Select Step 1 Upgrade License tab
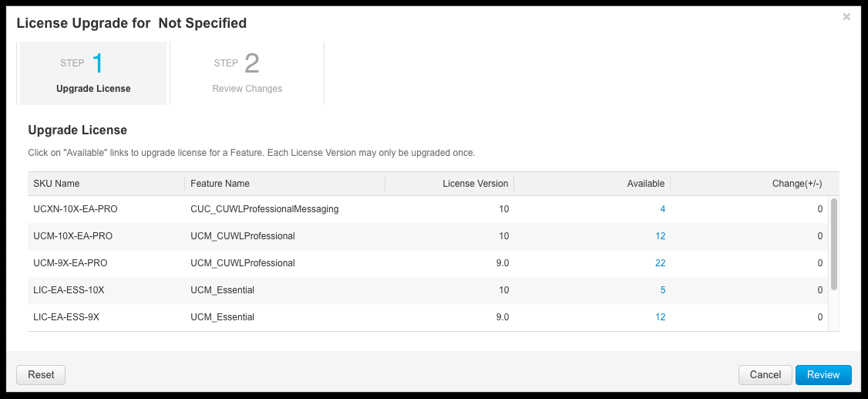The image size is (868, 399). pos(93,73)
